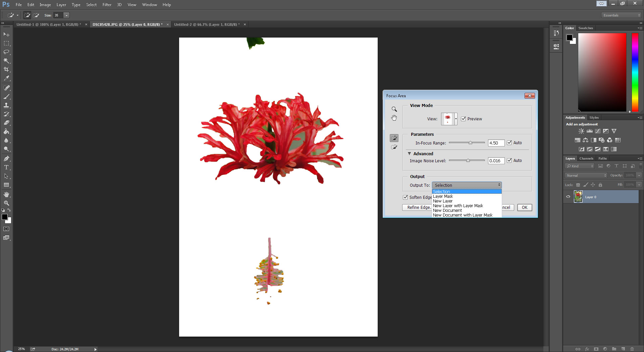
Task: Hide Layer 0 with eye icon
Action: [568, 197]
